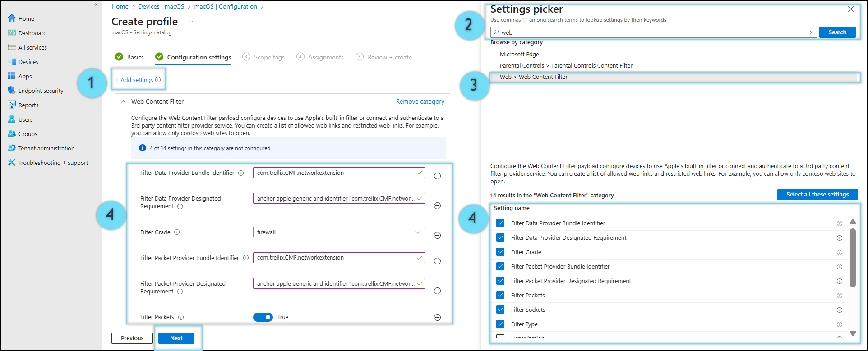Clear the search box with X icon

click(x=812, y=32)
